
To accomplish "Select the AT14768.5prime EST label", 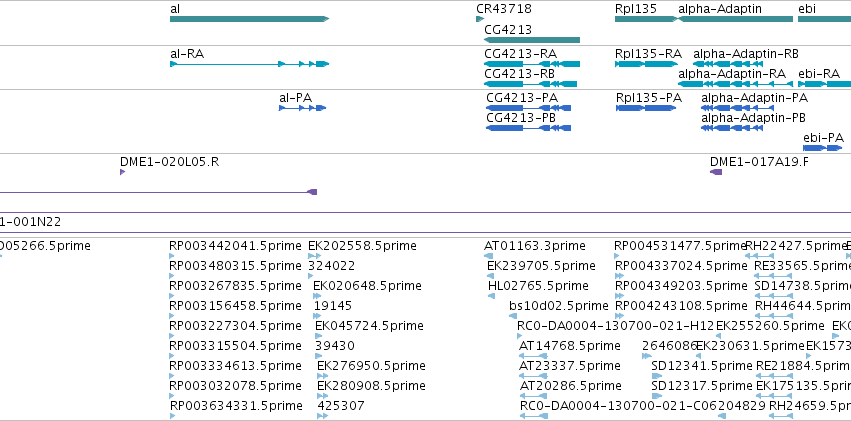I will 570,346.
